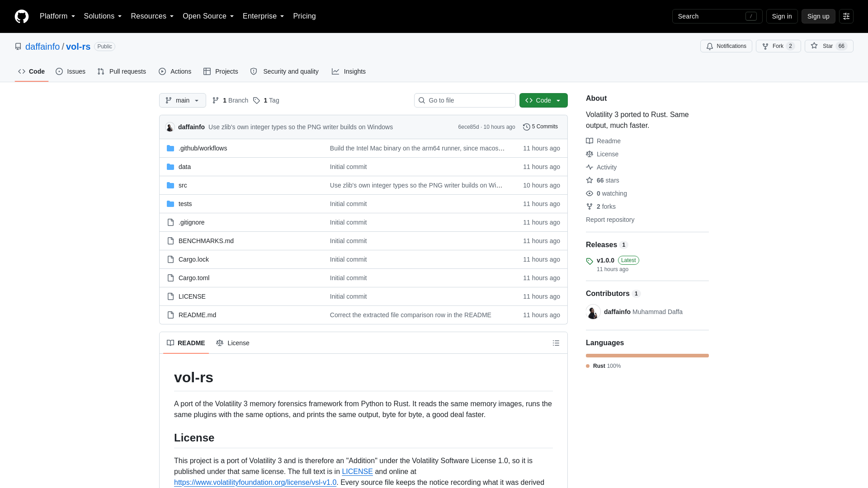Click the Star icon button
The width and height of the screenshot is (868, 488).
click(x=814, y=46)
